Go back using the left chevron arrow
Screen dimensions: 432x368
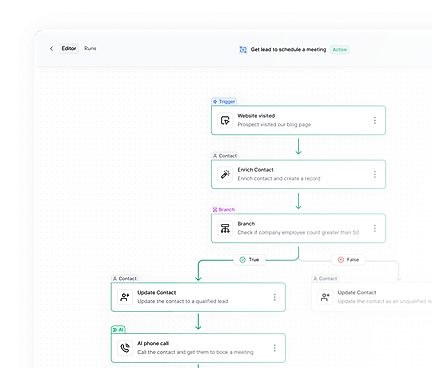point(51,49)
